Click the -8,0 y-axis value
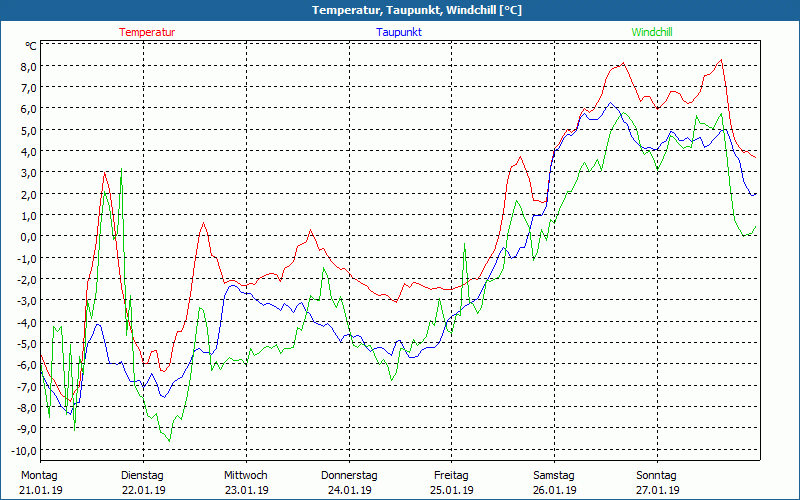Screen dimensions: 800x500 click(x=27, y=407)
